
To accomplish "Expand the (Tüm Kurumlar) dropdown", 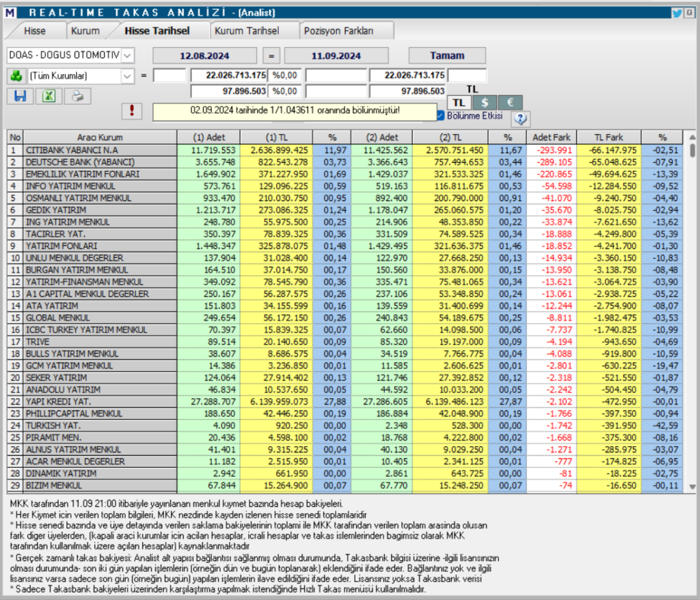I will pyautogui.click(x=127, y=75).
